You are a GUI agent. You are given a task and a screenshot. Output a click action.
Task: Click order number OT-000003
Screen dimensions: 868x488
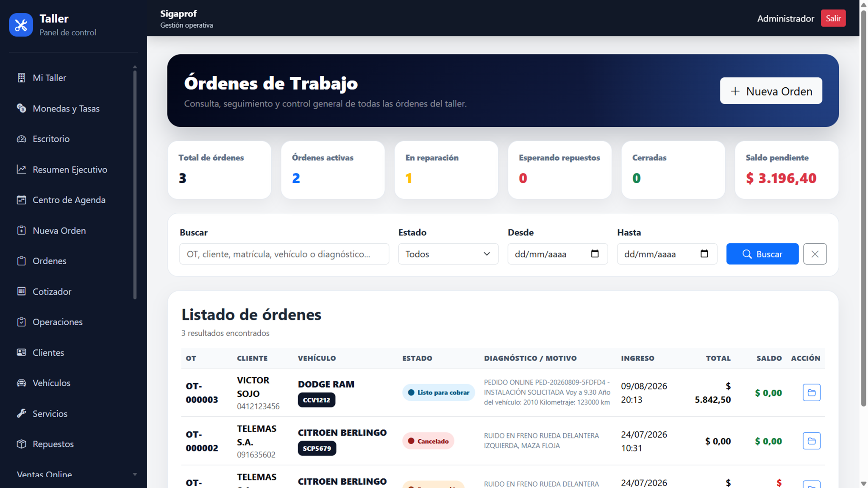click(x=202, y=393)
